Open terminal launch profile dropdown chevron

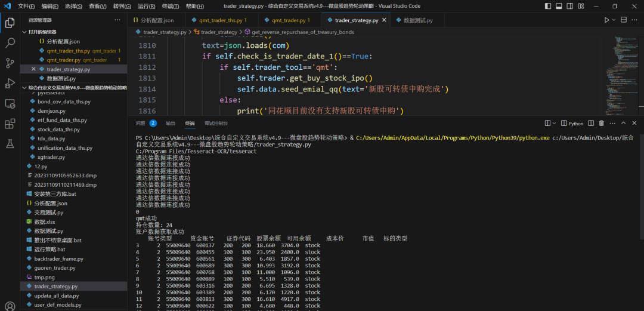554,123
